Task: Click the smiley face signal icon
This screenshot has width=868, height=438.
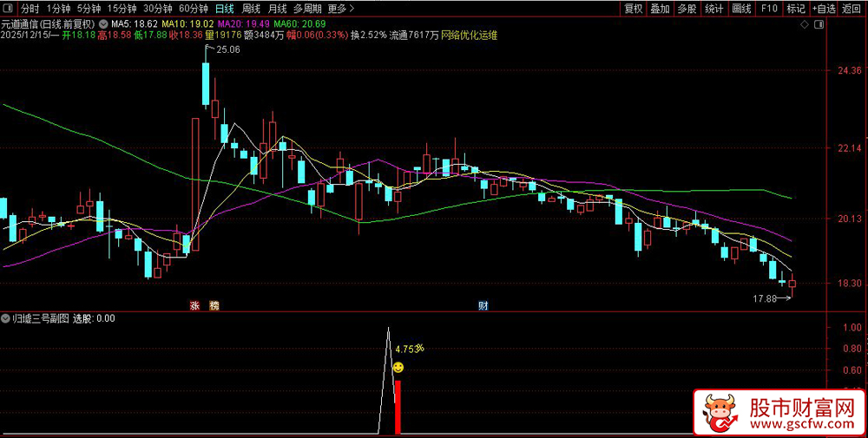Action: point(398,367)
